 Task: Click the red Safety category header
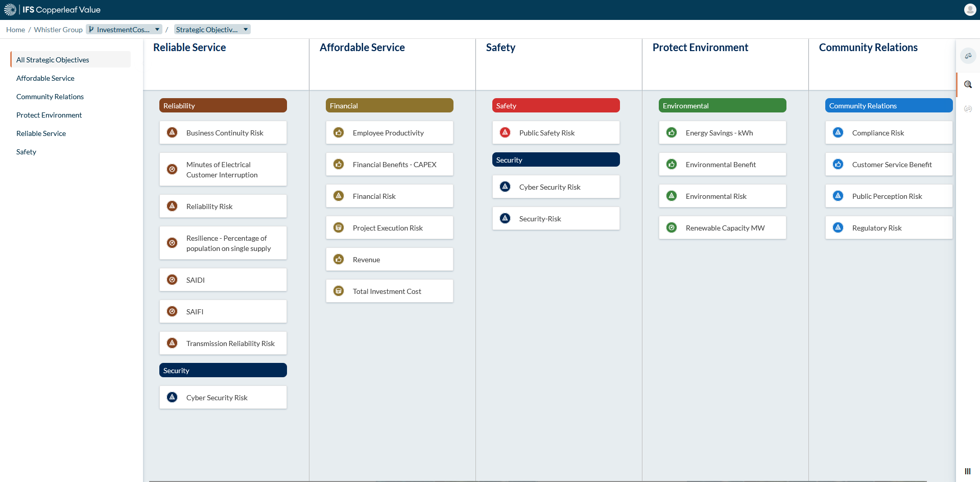click(556, 106)
